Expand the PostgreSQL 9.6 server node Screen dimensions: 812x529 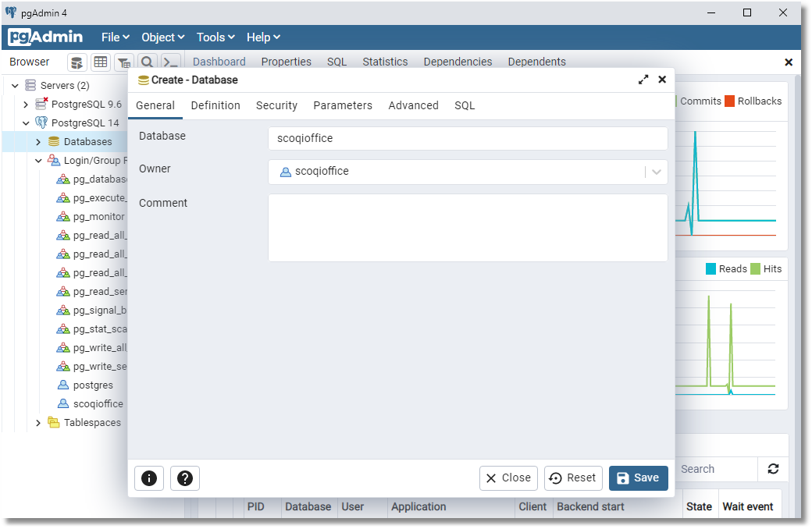(26, 104)
